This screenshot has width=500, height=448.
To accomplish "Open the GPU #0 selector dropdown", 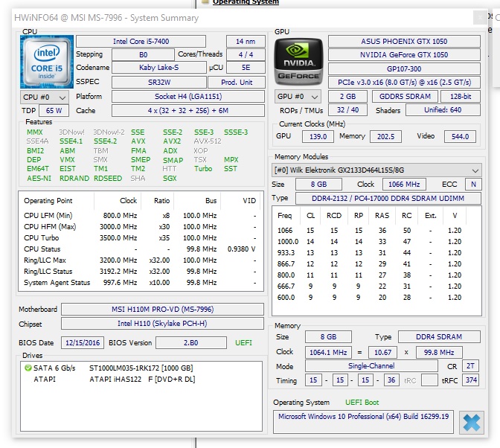I will (298, 97).
